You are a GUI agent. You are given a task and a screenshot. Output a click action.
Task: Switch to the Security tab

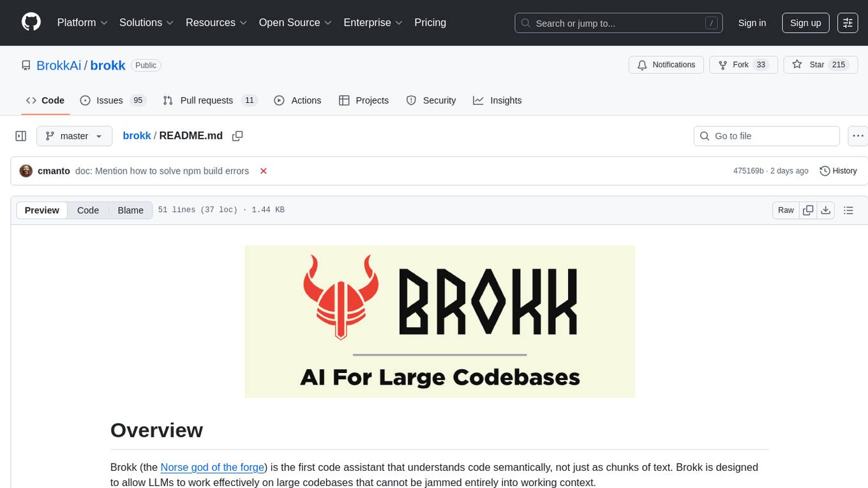431,100
